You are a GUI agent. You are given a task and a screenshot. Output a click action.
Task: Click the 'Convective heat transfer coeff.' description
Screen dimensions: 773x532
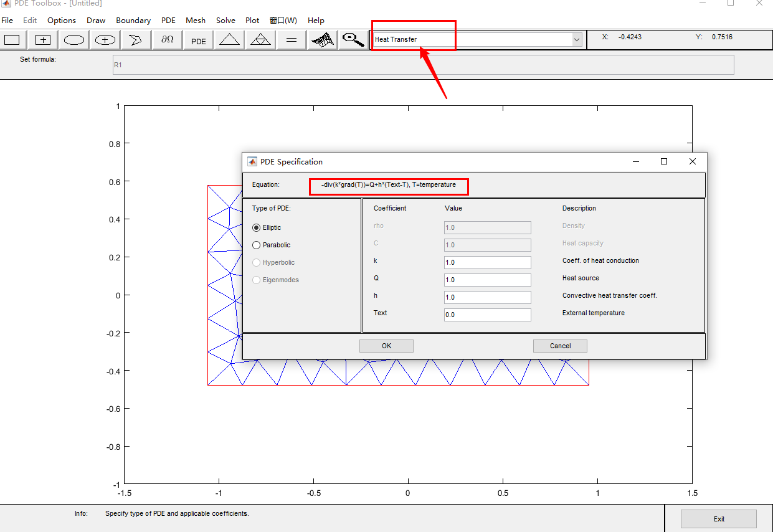pos(610,295)
